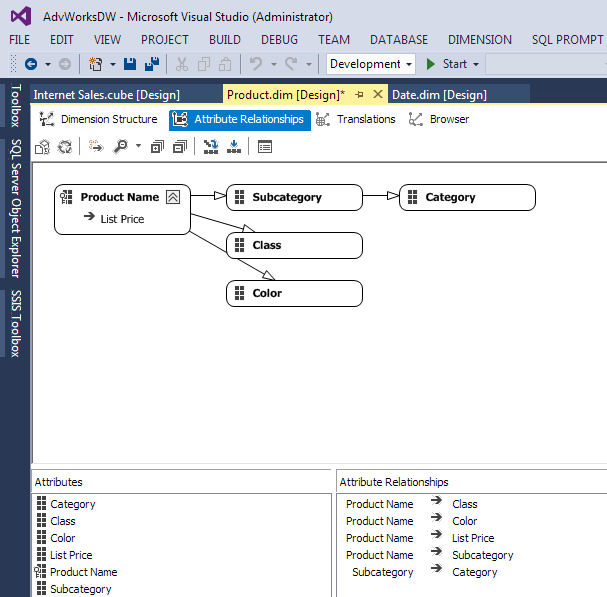Viewport: 607px width, 597px height.
Task: Switch to Internet Sales.cube design tab
Action: (x=106, y=95)
